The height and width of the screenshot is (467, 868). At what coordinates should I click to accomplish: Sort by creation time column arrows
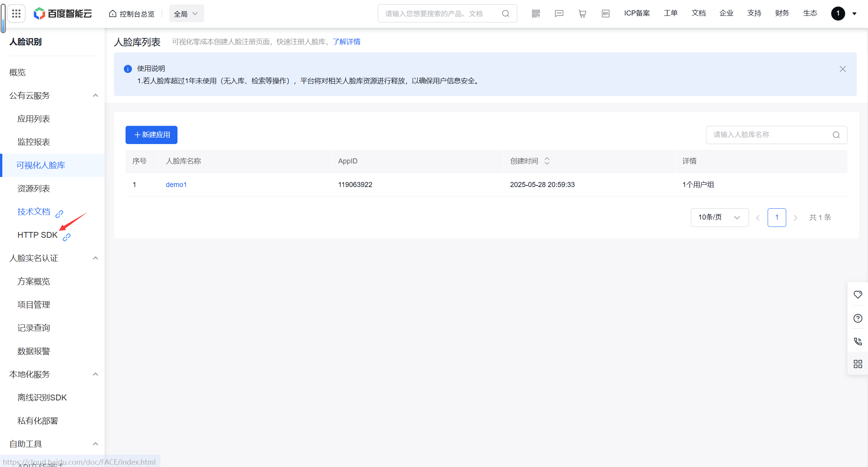tap(547, 161)
